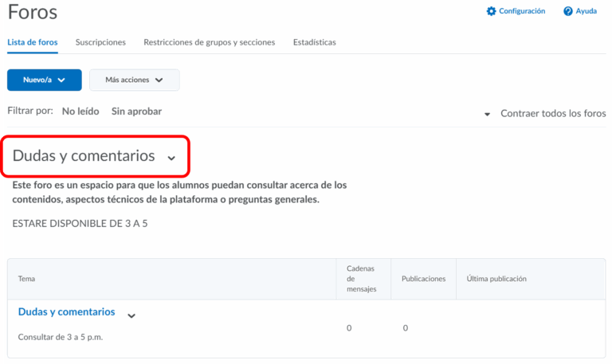Click the Ayuda question mark icon
The height and width of the screenshot is (364, 612).
568,11
